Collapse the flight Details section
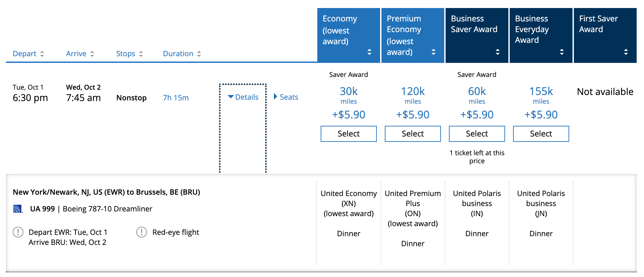Screen dimensions: 644x277 click(243, 97)
